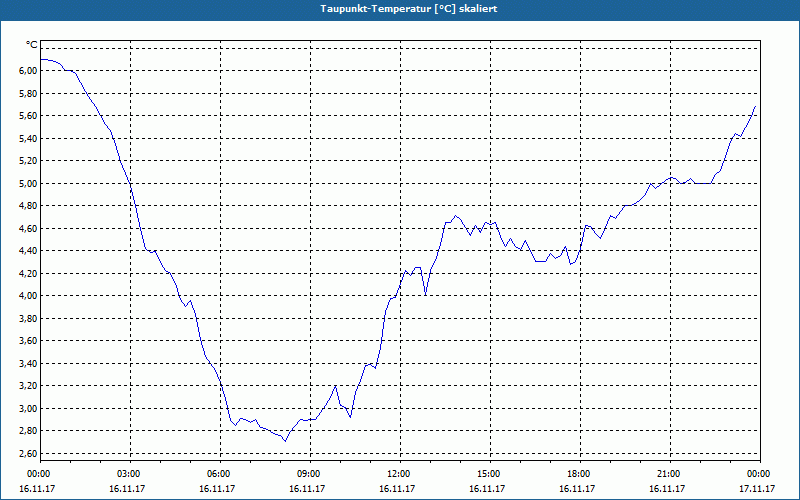Select the '5,40' y-axis label

(28, 138)
